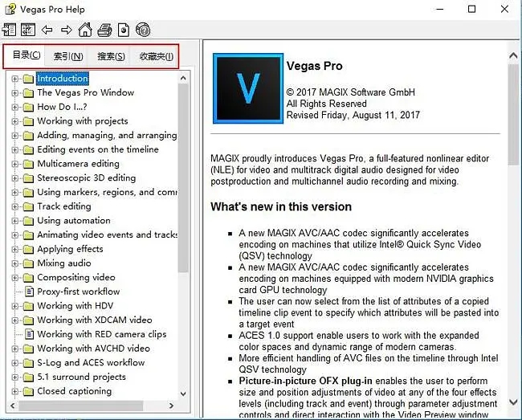The height and width of the screenshot is (420, 522).
Task: Select the Compositing video topic
Action: 76,277
